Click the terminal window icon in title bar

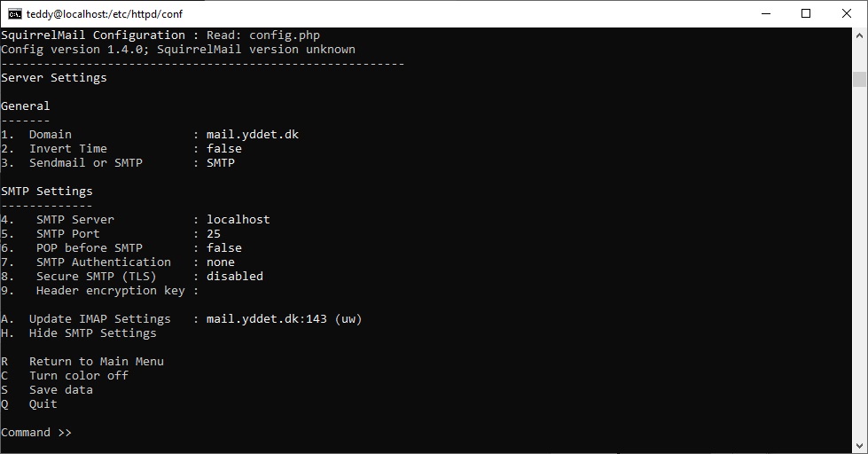(x=15, y=14)
